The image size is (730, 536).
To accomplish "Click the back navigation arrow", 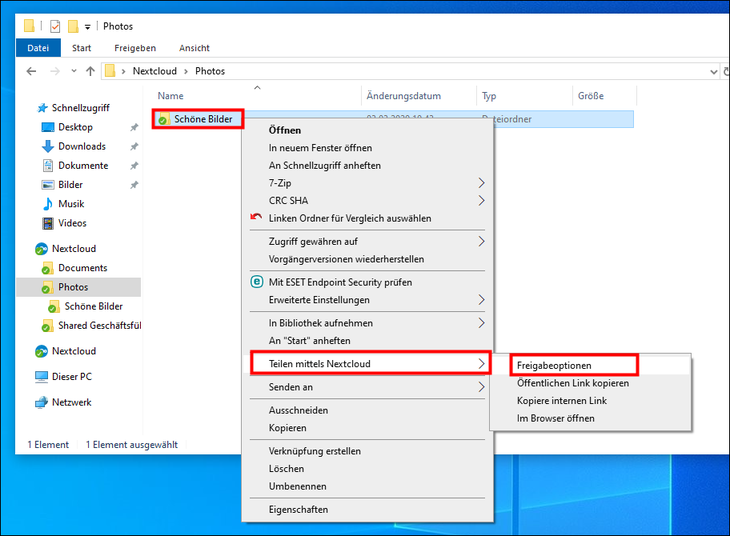I will click(31, 71).
